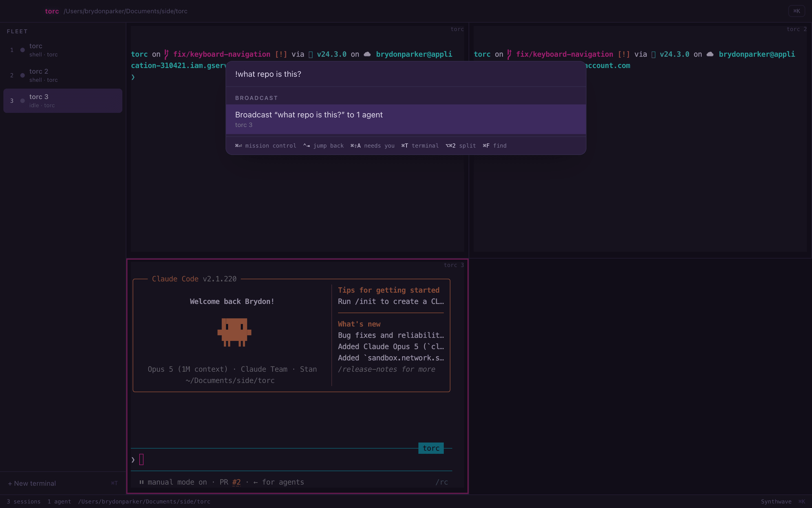Click the Claude Code prompt input line
The height and width of the screenshot is (508, 812).
click(x=291, y=459)
